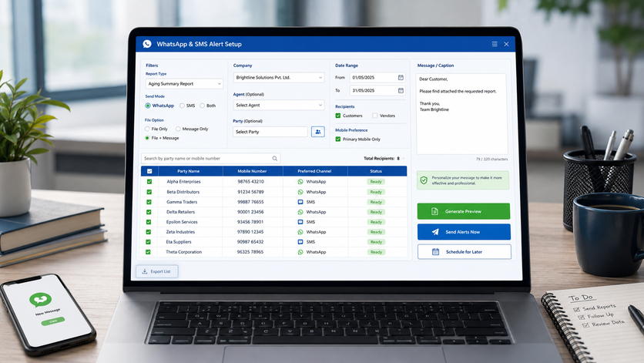Click SMS icon in Gamma Traders row
Image resolution: width=644 pixels, height=363 pixels.
(300, 202)
